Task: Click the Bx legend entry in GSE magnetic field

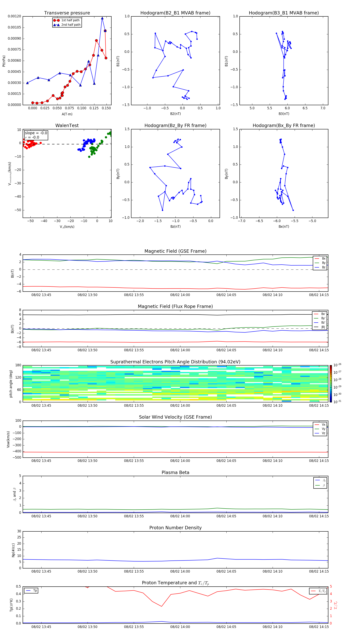Action: (320, 259)
